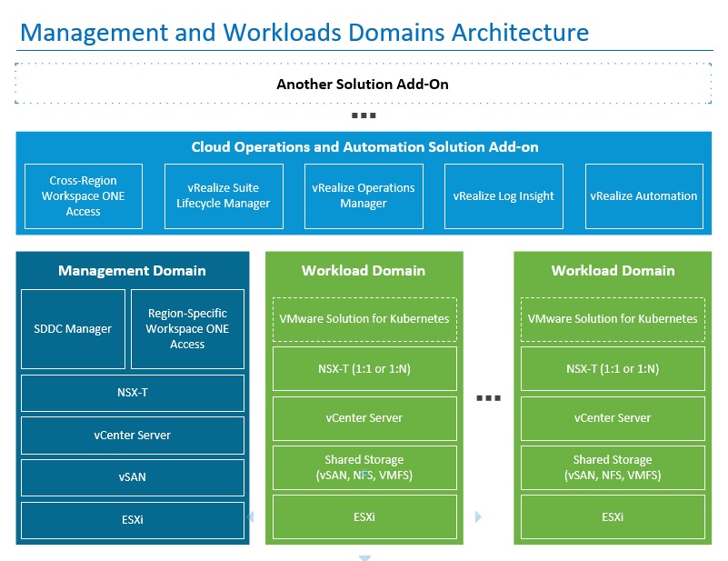This screenshot has height=561, width=728.
Task: Select ESXi in the Management Domain
Action: 133,520
